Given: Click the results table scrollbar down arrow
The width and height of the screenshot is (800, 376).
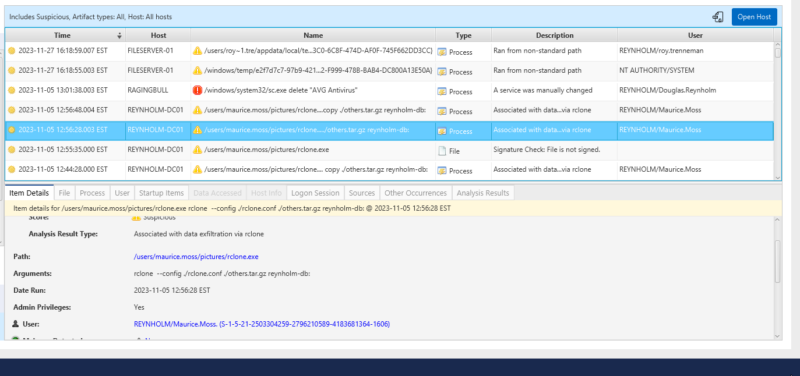Looking at the screenshot, I should pos(778,177).
